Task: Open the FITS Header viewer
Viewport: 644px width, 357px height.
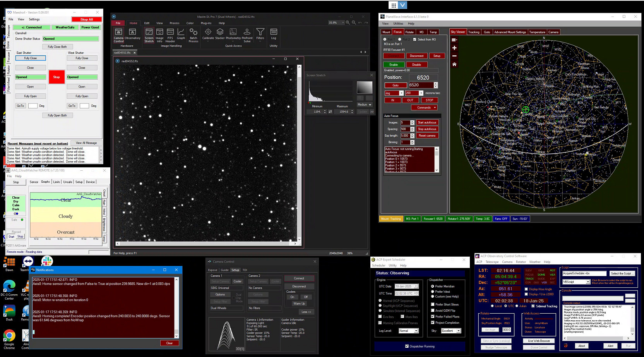Action: click(170, 35)
